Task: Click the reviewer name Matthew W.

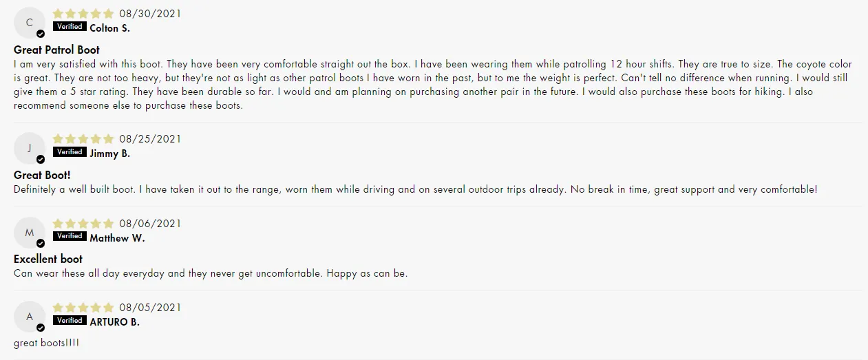Action: (117, 238)
